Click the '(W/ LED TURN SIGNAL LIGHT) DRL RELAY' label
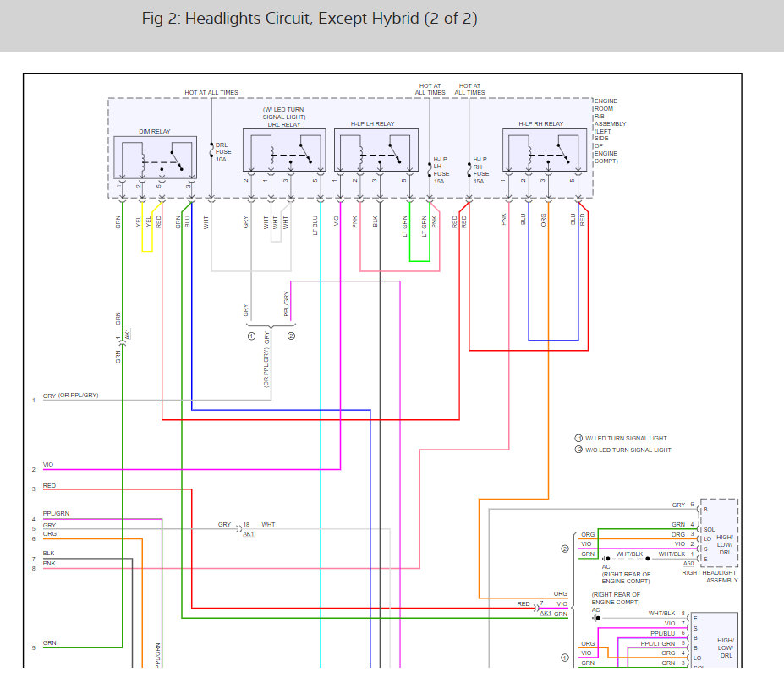The height and width of the screenshot is (688, 784). [284, 117]
